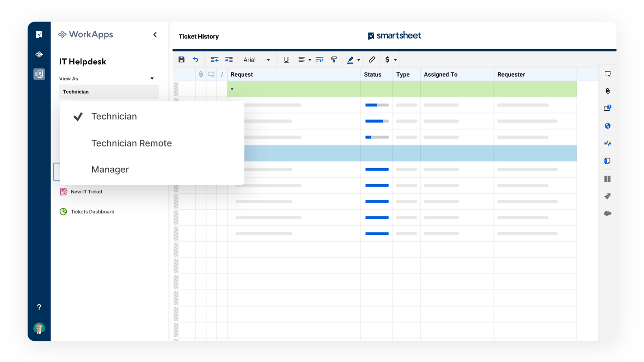Open Attachments in the right rail
Viewport: 644px width, 362px height.
[x=608, y=91]
